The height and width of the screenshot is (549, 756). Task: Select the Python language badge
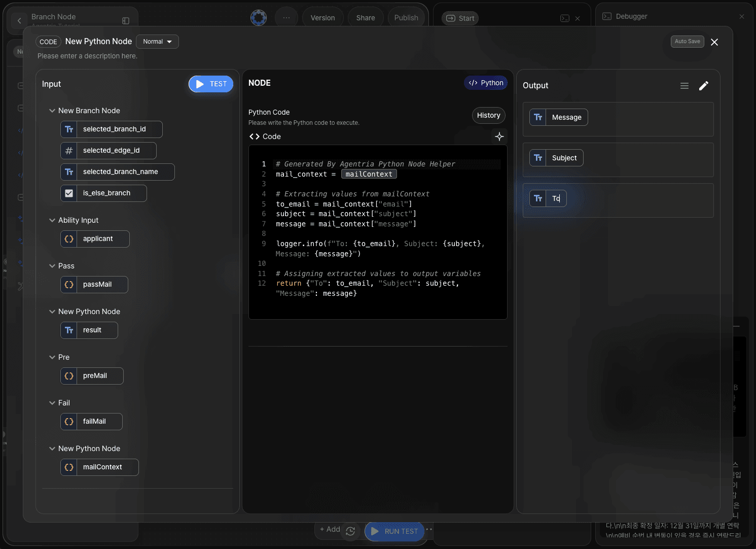point(486,83)
